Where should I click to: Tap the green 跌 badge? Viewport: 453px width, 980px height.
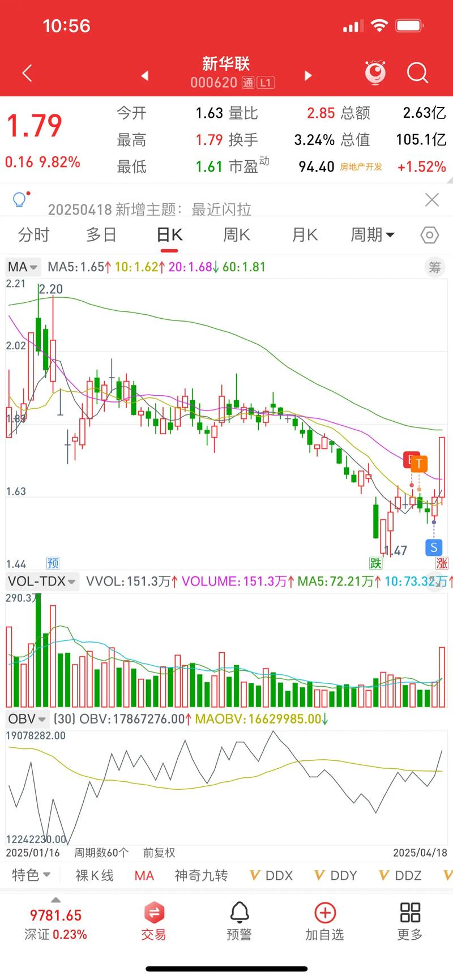click(375, 563)
